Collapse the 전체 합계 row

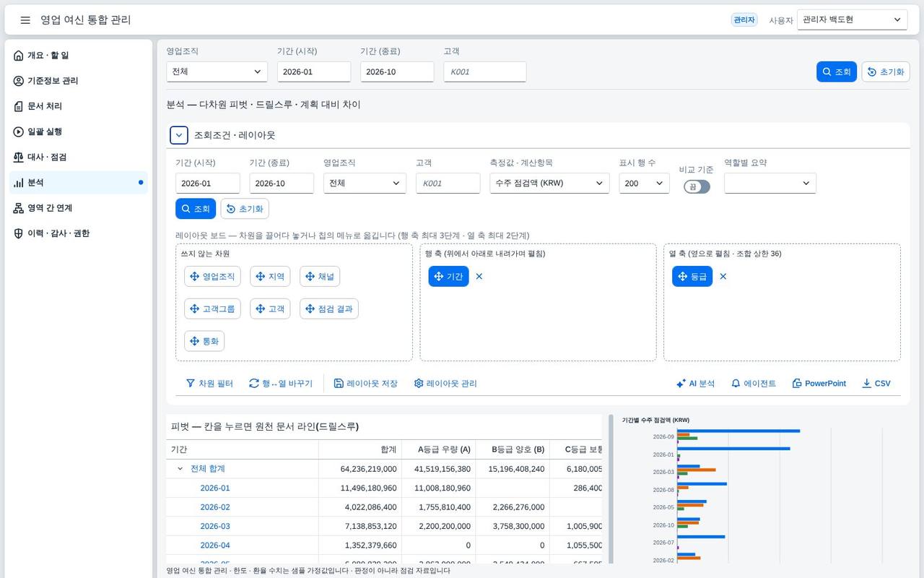tap(180, 469)
